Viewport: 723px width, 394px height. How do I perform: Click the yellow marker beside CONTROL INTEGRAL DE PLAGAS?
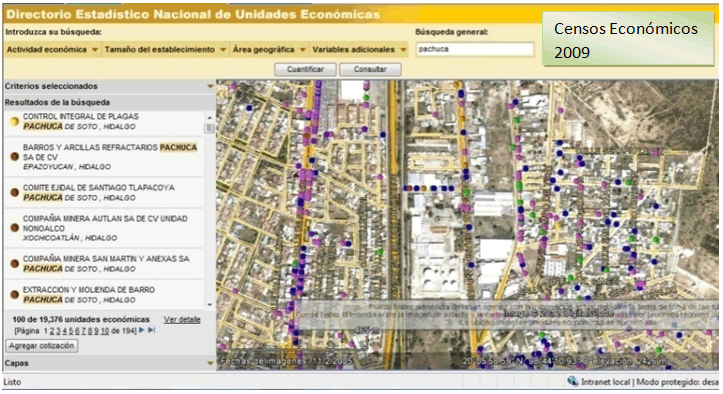click(15, 122)
